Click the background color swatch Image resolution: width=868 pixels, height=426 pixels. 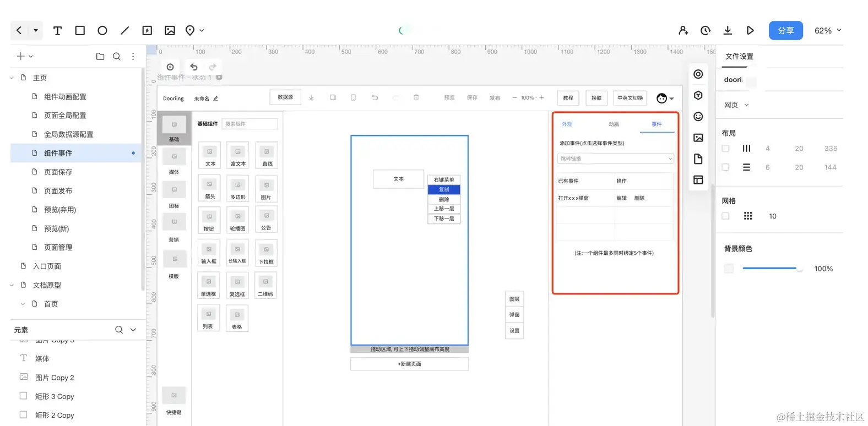[x=729, y=269]
